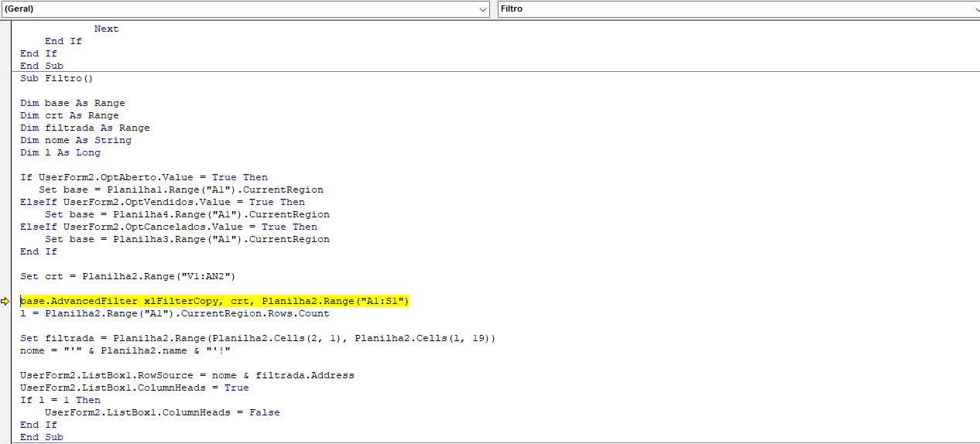Image resolution: width=980 pixels, height=444 pixels.
Task: Open the (Geral) object dropdown
Action: pyautogui.click(x=245, y=9)
